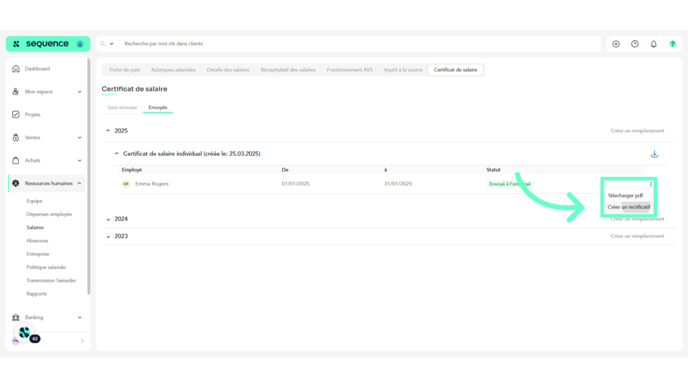Select the Certificat de salaire tab
This screenshot has height=387, width=688.
(x=455, y=70)
